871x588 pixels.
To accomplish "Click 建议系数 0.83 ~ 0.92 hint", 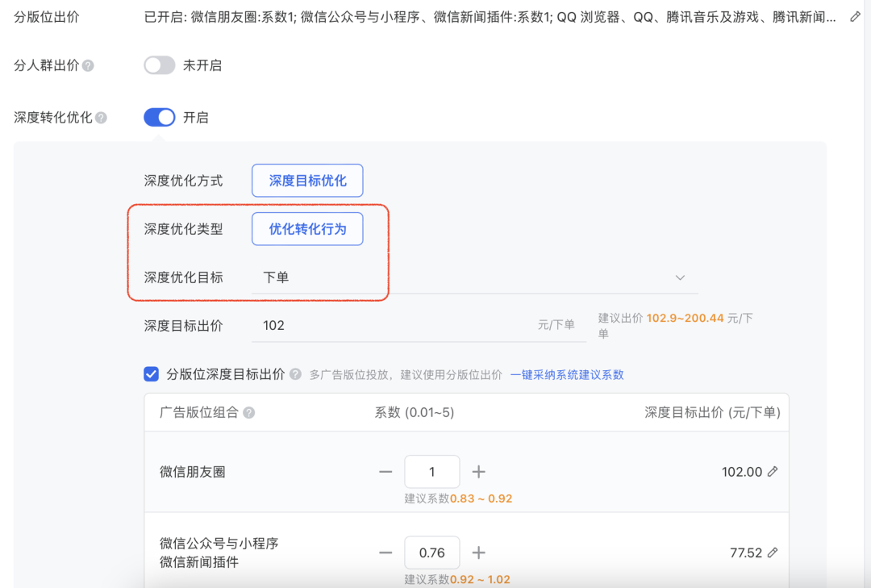I will 458,498.
